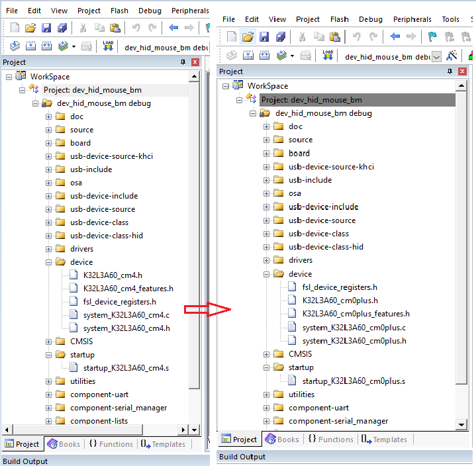Select system_K32L3A60_cm0plus.c file in right tree
The height and width of the screenshot is (466, 476).
[354, 328]
